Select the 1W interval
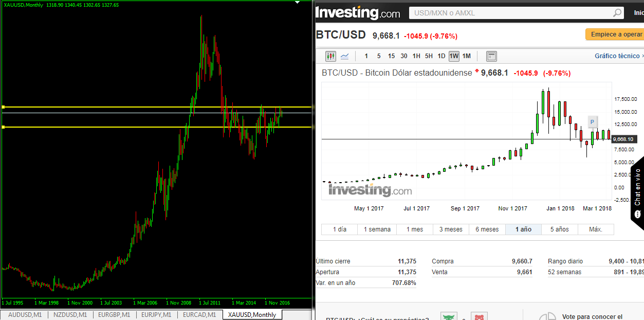Image resolution: width=644 pixels, height=320 pixels. pos(454,56)
